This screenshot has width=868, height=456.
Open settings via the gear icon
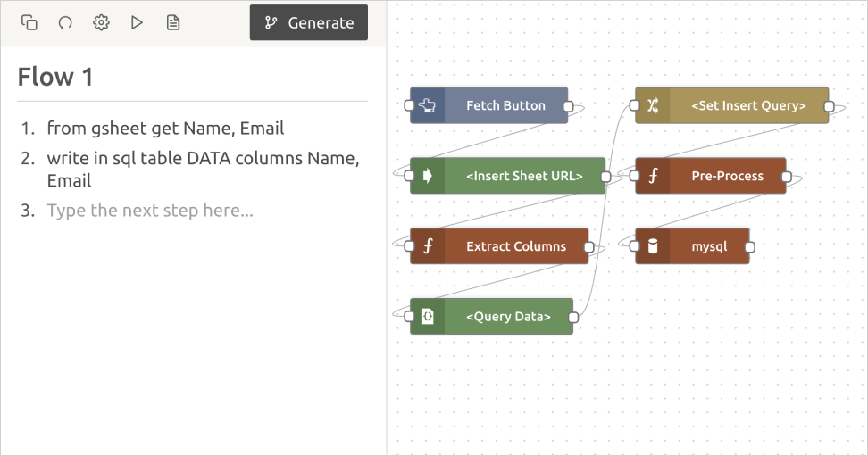pos(101,23)
